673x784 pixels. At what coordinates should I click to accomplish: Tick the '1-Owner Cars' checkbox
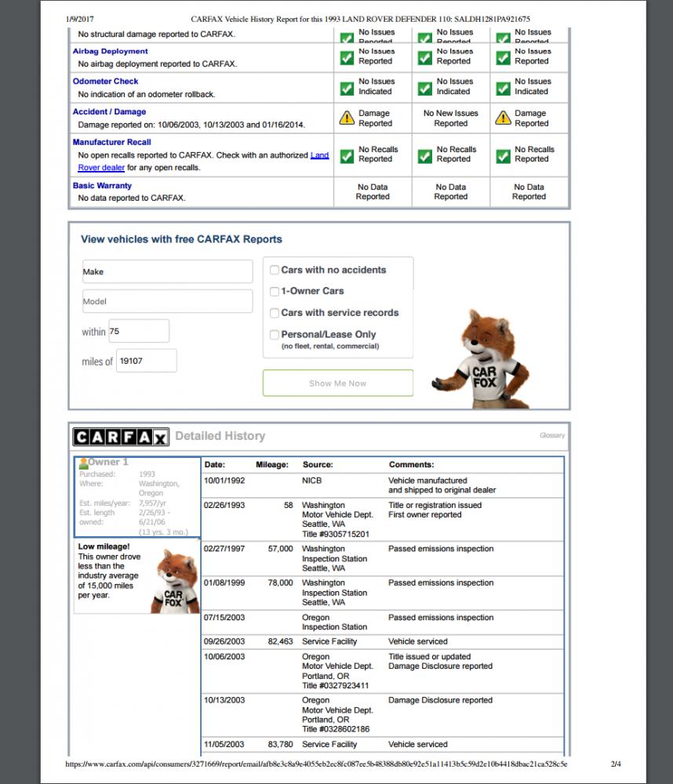tap(275, 292)
